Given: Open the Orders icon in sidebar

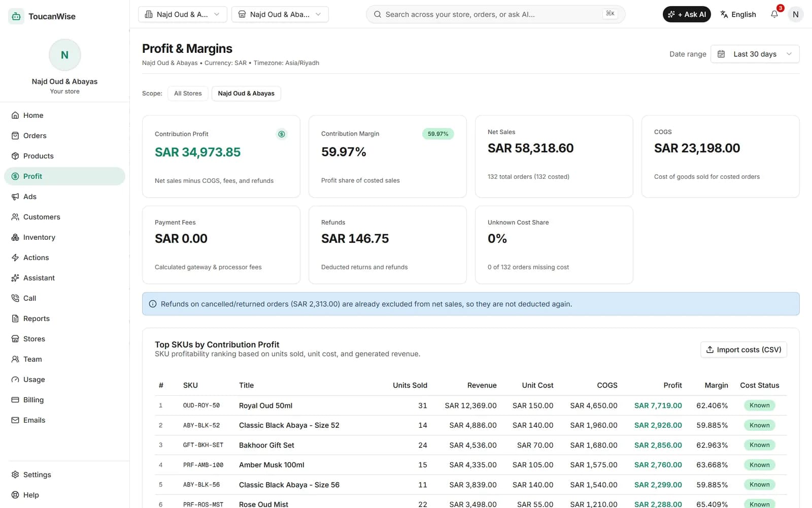Looking at the screenshot, I should point(15,136).
